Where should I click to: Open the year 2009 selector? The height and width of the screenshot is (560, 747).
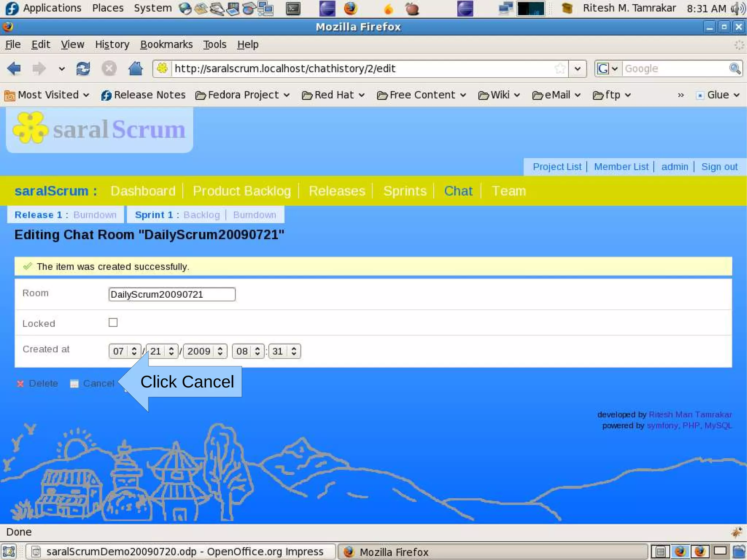[x=205, y=351]
